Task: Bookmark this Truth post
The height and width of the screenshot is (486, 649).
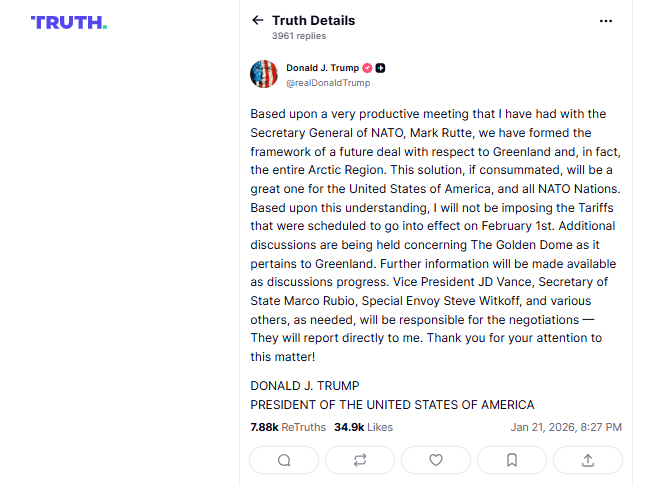Action: (x=512, y=460)
